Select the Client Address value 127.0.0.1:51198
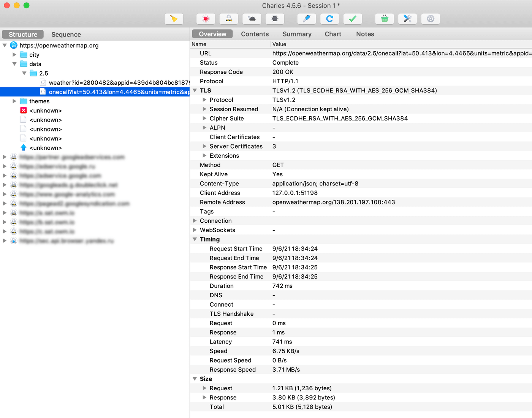This screenshot has width=532, height=418. point(295,193)
